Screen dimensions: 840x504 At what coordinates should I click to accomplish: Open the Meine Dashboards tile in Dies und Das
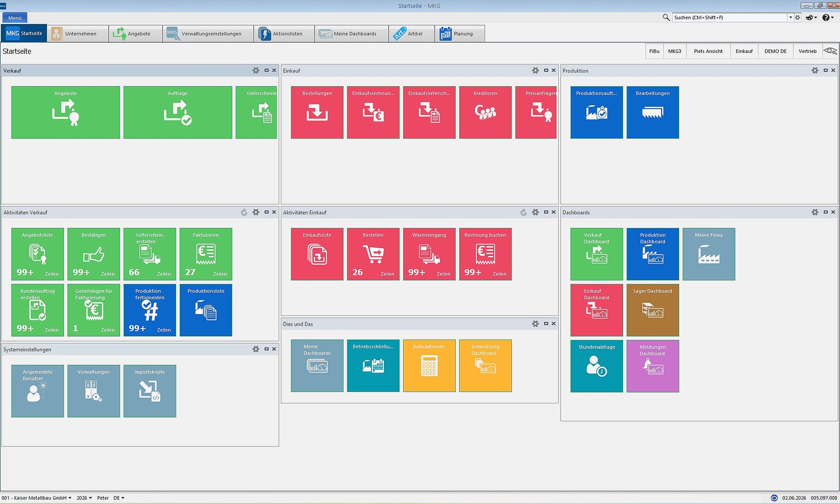pyautogui.click(x=317, y=366)
